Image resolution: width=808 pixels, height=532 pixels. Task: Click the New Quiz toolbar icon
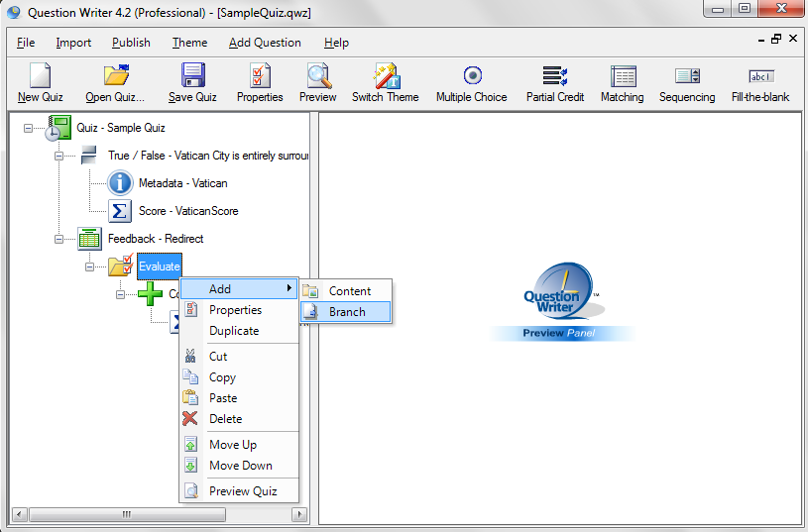(x=41, y=76)
